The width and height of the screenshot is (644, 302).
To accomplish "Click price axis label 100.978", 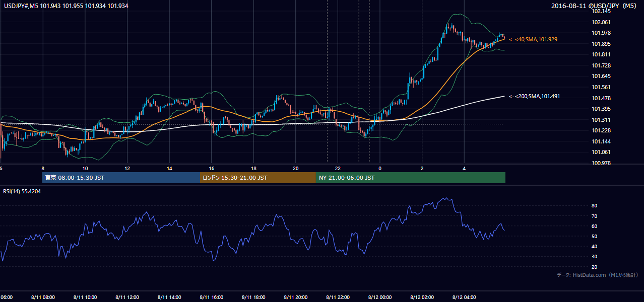I will [x=601, y=163].
